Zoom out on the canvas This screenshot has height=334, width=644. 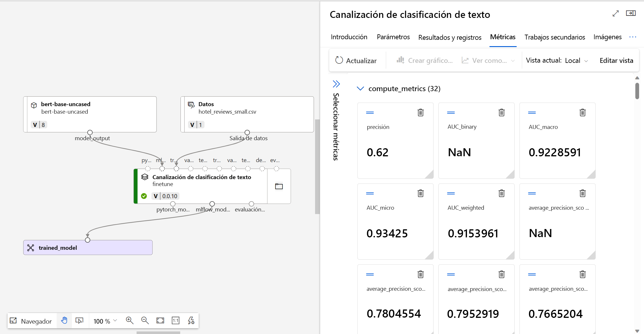(x=145, y=320)
